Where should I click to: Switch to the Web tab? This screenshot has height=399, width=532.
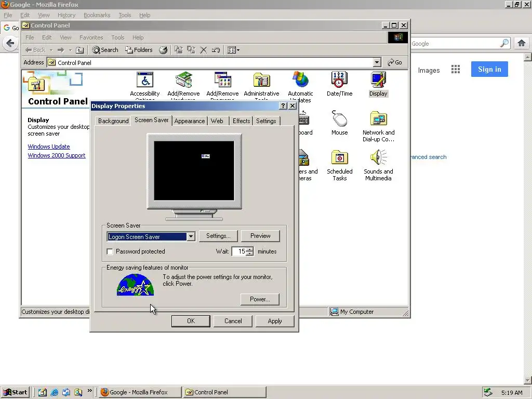(217, 121)
